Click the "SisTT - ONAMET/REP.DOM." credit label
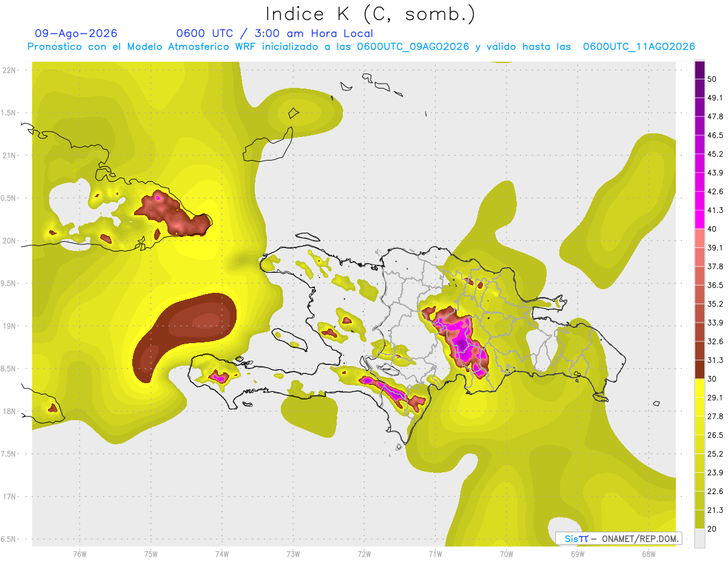The image size is (728, 562). point(618,538)
